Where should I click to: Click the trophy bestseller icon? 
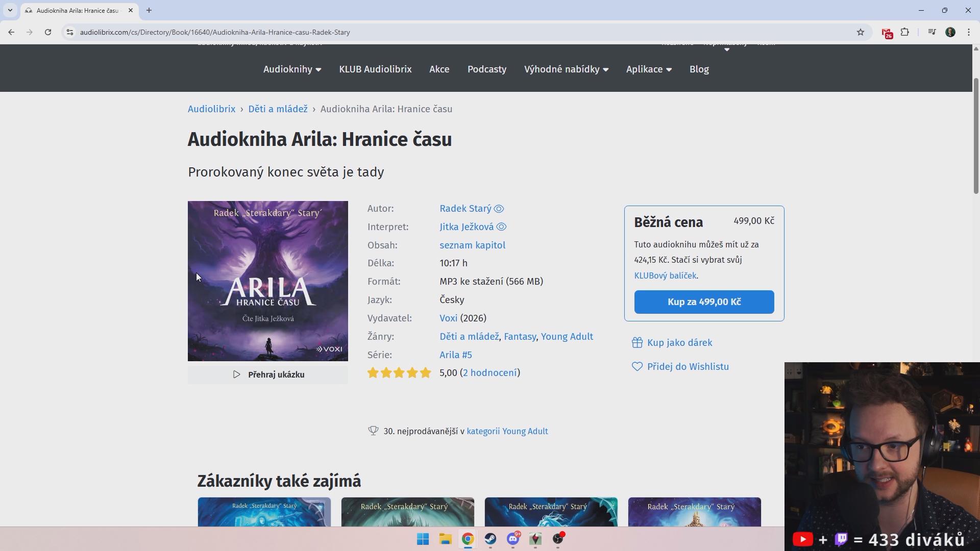pyautogui.click(x=373, y=431)
